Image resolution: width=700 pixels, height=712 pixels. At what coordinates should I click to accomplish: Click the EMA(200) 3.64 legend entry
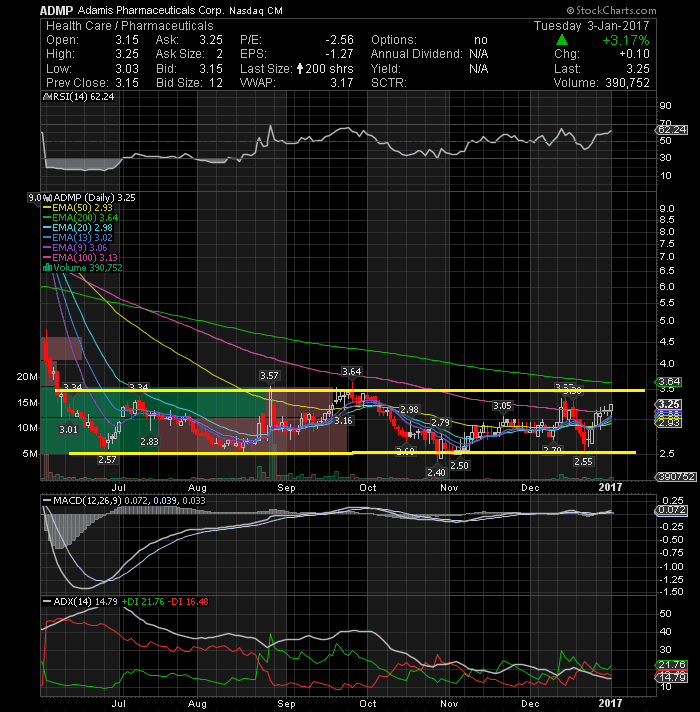pos(80,218)
